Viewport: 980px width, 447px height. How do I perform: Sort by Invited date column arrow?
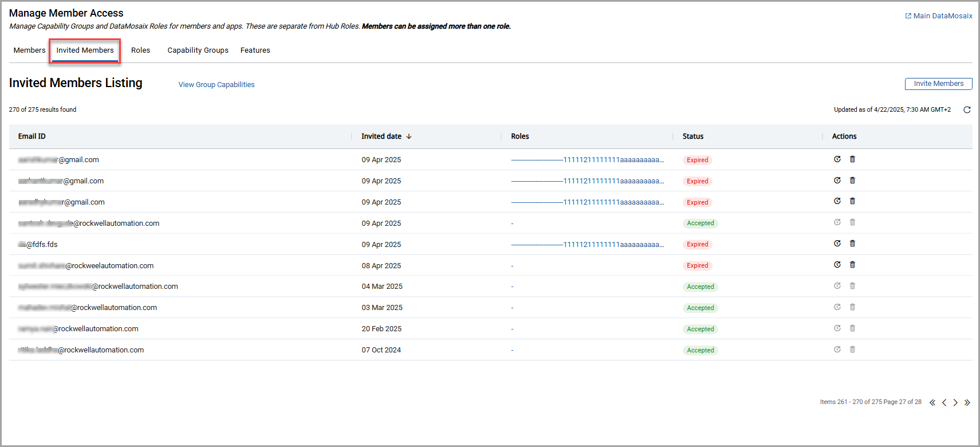[409, 136]
